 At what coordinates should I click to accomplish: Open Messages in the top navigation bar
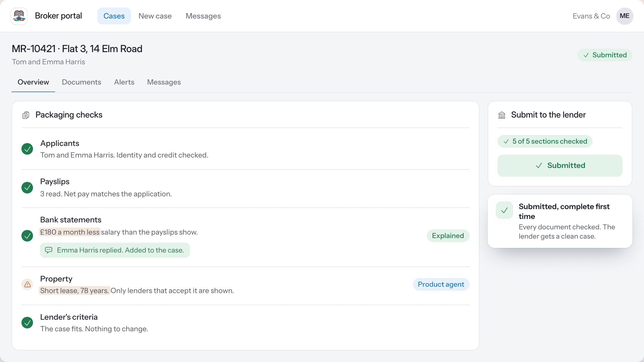pyautogui.click(x=203, y=16)
